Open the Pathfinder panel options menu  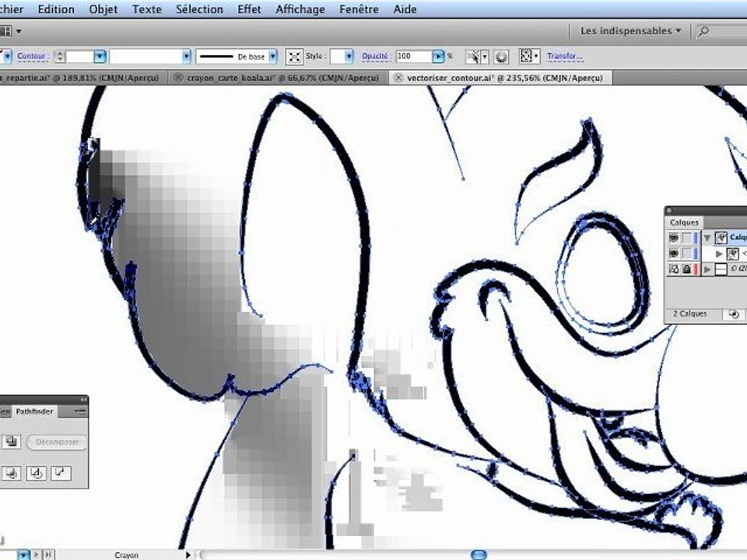pyautogui.click(x=79, y=411)
